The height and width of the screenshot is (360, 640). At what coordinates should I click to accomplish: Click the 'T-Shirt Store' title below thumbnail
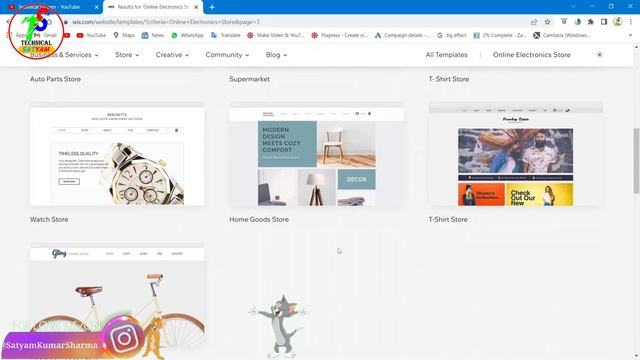pyautogui.click(x=448, y=220)
